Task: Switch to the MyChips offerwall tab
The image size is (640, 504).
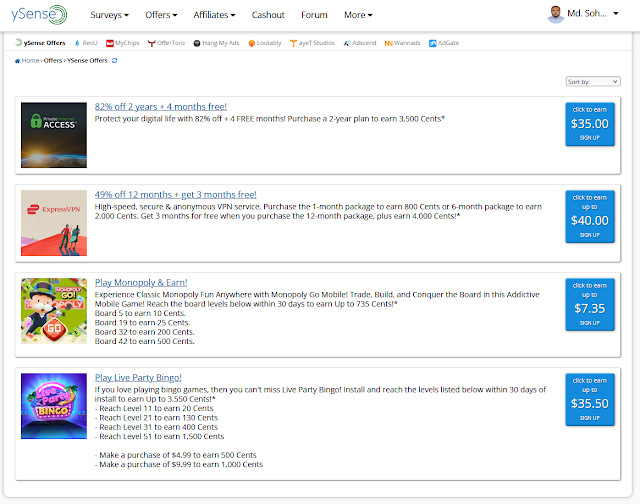Action: pyautogui.click(x=122, y=43)
